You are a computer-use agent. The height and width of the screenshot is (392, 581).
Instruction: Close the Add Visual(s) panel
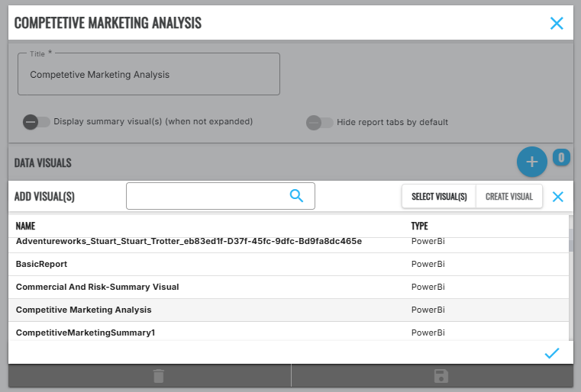click(x=557, y=197)
